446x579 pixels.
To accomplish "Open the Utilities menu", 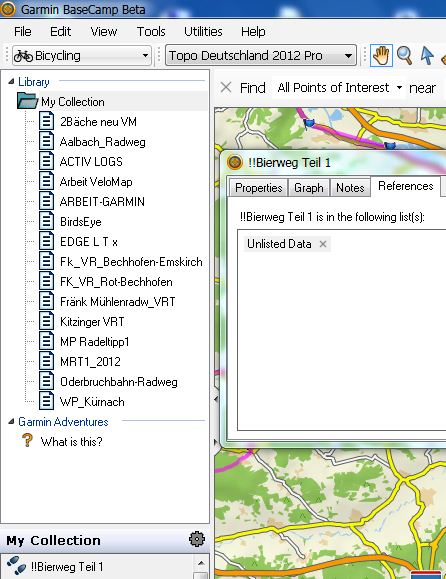I will coord(203,31).
